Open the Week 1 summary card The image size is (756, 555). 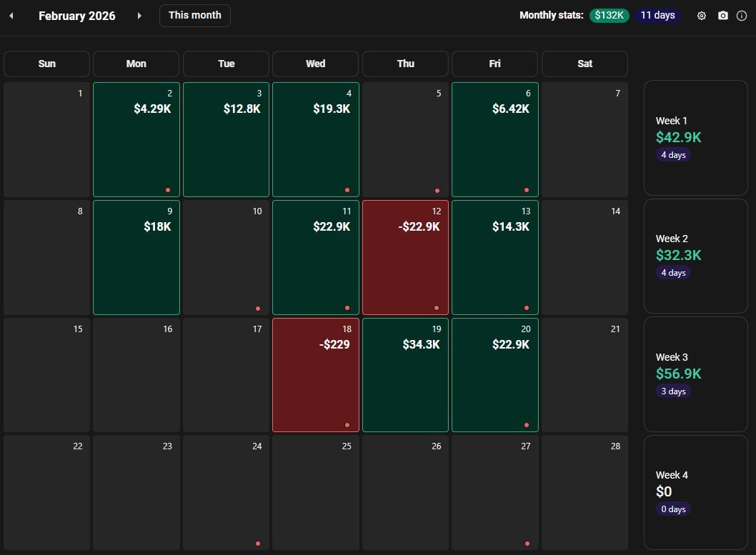point(696,138)
